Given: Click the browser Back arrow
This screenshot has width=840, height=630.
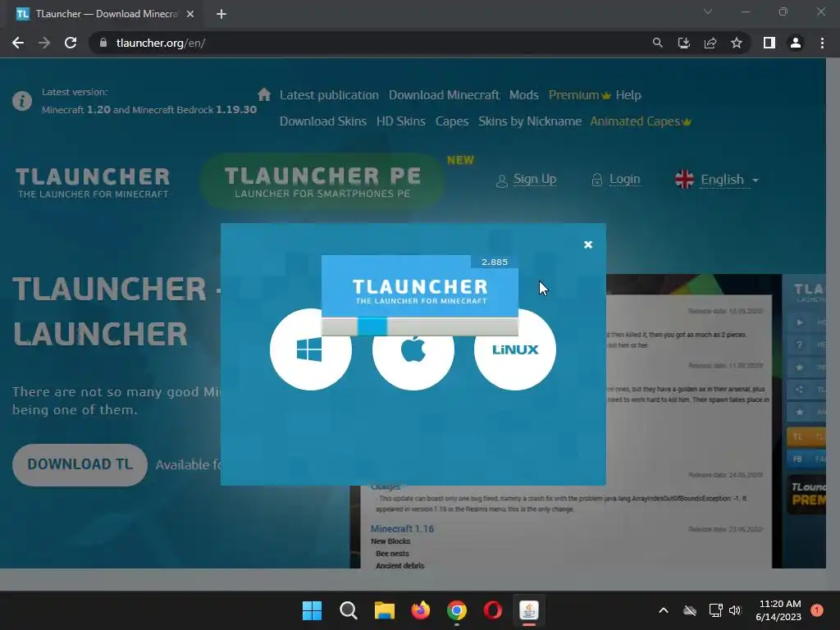Looking at the screenshot, I should tap(18, 43).
